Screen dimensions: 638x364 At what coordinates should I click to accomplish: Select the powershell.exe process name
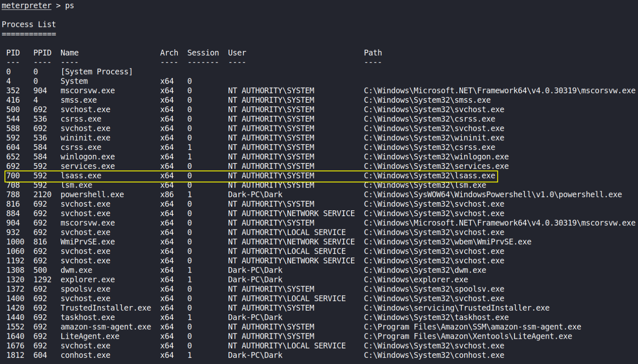pos(92,195)
